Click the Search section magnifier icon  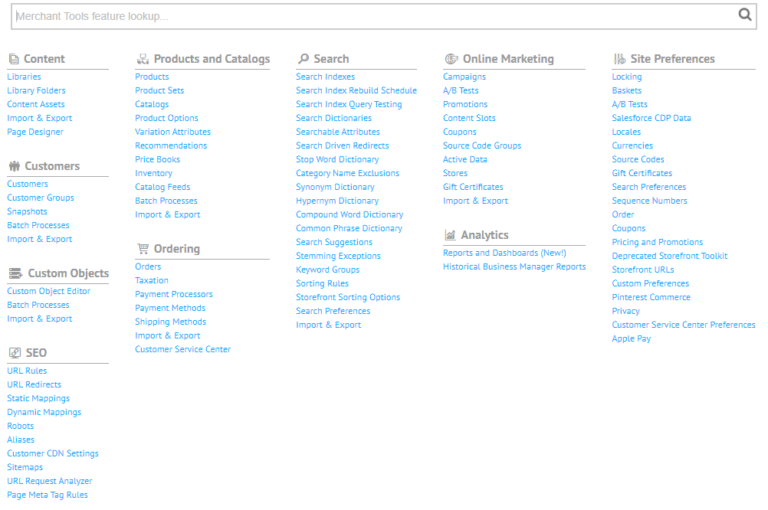pos(302,59)
